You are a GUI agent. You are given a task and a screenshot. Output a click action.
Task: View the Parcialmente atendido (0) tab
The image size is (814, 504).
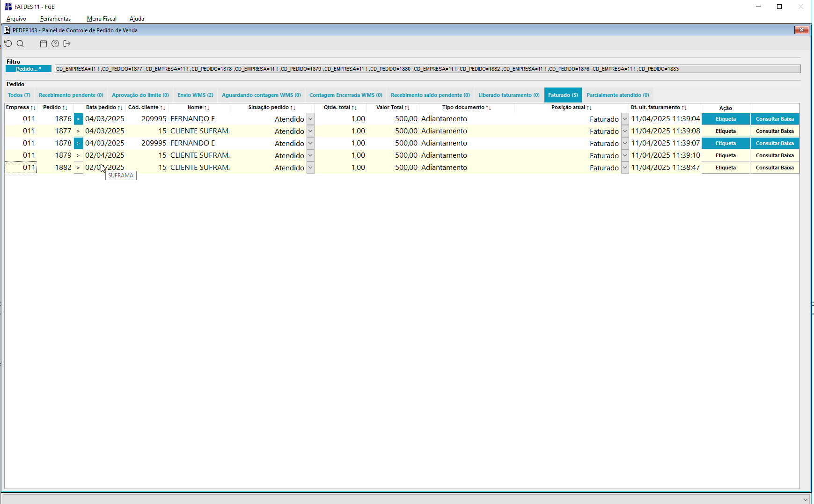(618, 95)
